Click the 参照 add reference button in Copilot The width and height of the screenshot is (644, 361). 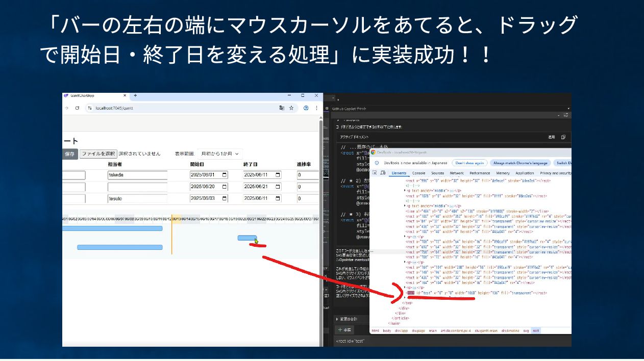pyautogui.click(x=345, y=330)
